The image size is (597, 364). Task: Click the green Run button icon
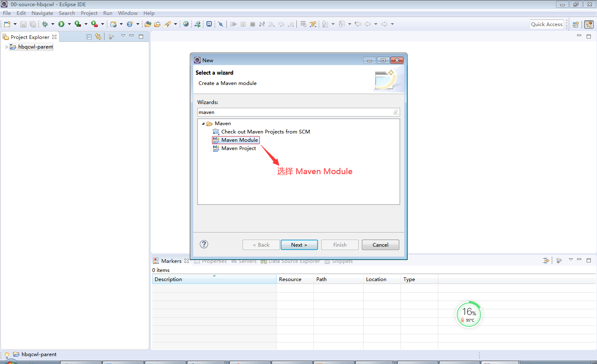tap(61, 24)
